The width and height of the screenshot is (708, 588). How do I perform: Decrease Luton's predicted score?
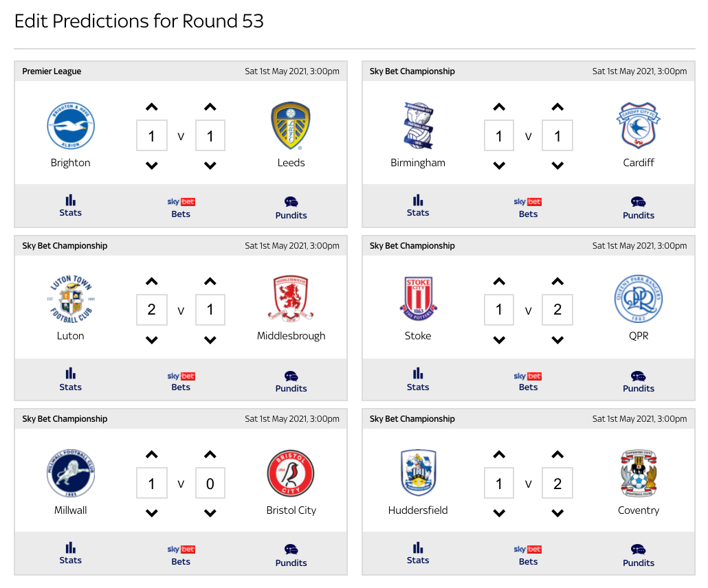(x=152, y=340)
